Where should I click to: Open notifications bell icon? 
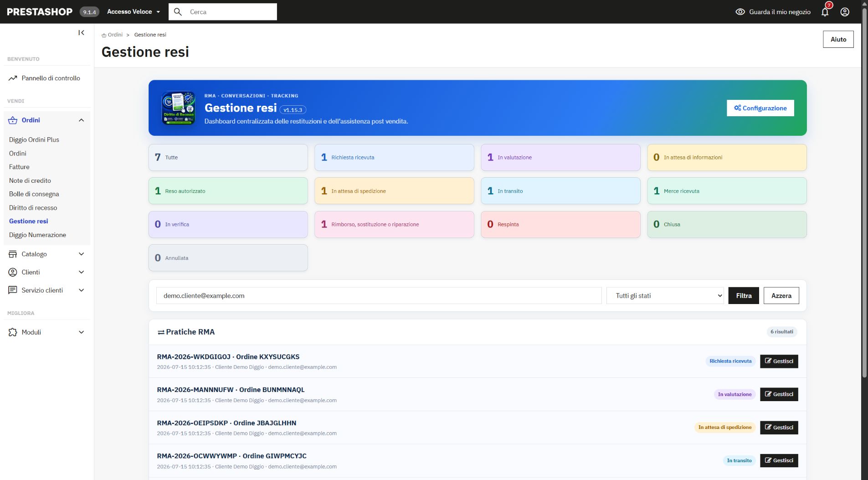tap(825, 12)
